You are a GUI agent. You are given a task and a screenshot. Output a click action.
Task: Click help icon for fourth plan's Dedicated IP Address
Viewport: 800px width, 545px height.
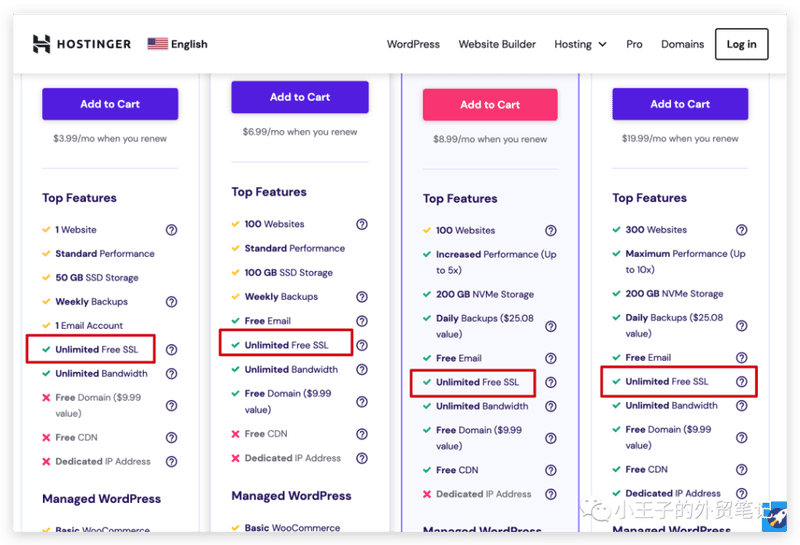coord(741,493)
